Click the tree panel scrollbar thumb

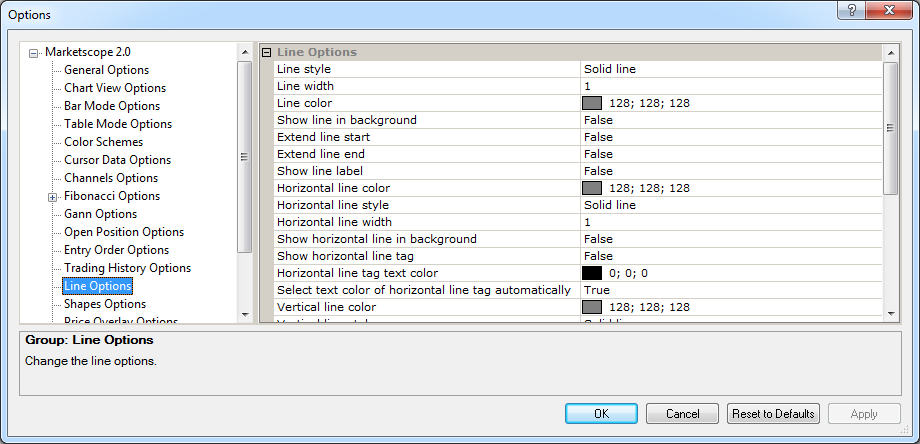pos(245,157)
